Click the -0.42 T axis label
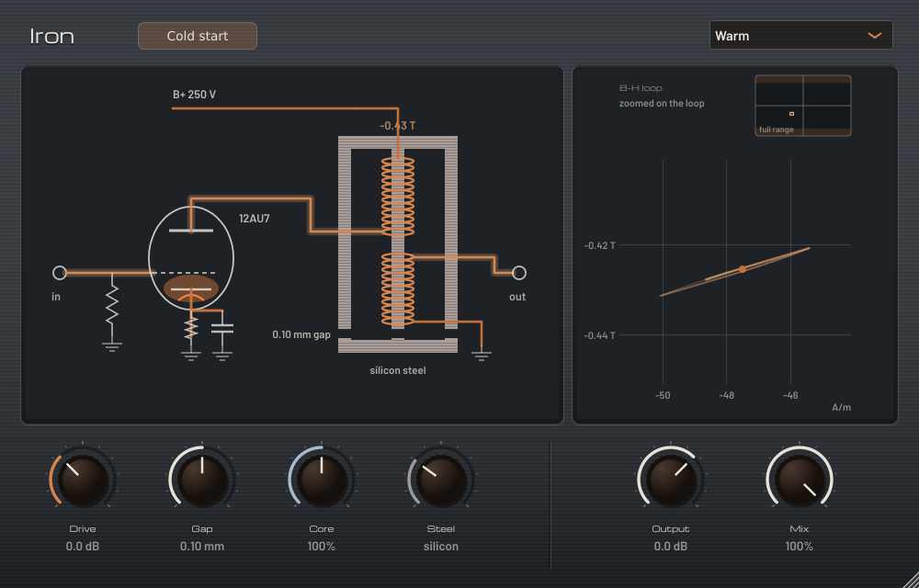 [x=599, y=245]
